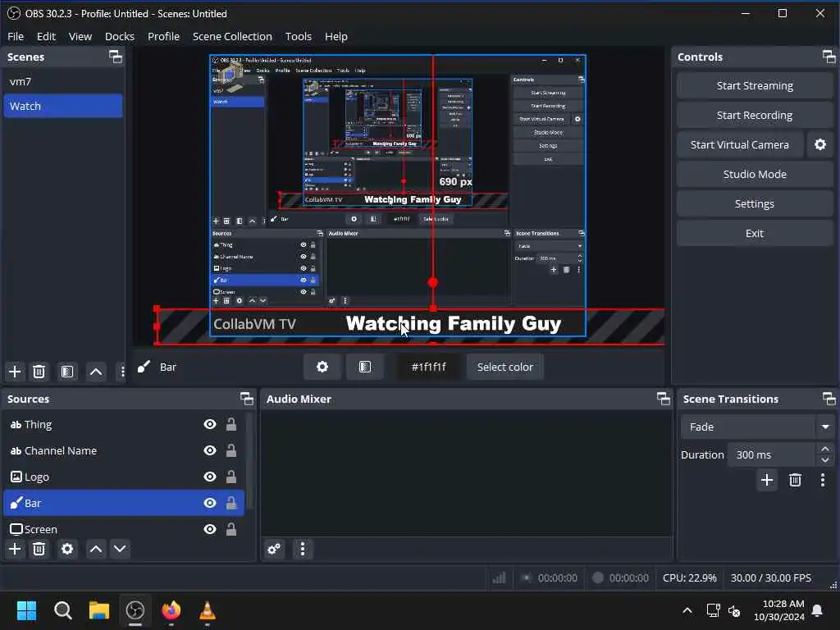This screenshot has height=630, width=840.
Task: Open Windows Start menu
Action: [x=27, y=610]
